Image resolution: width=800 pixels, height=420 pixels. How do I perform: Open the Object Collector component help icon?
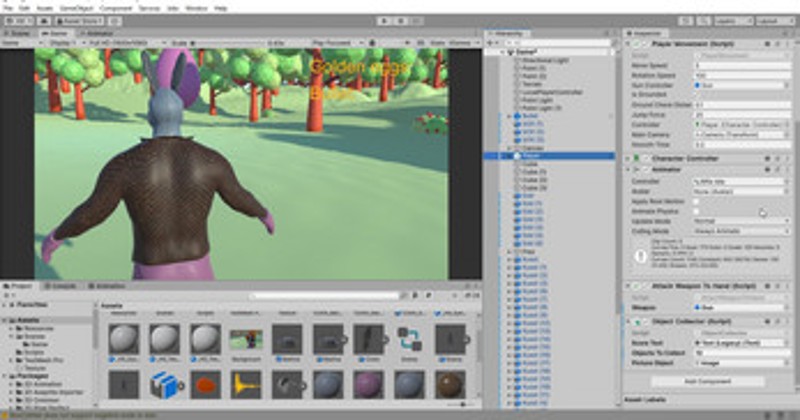click(x=767, y=322)
